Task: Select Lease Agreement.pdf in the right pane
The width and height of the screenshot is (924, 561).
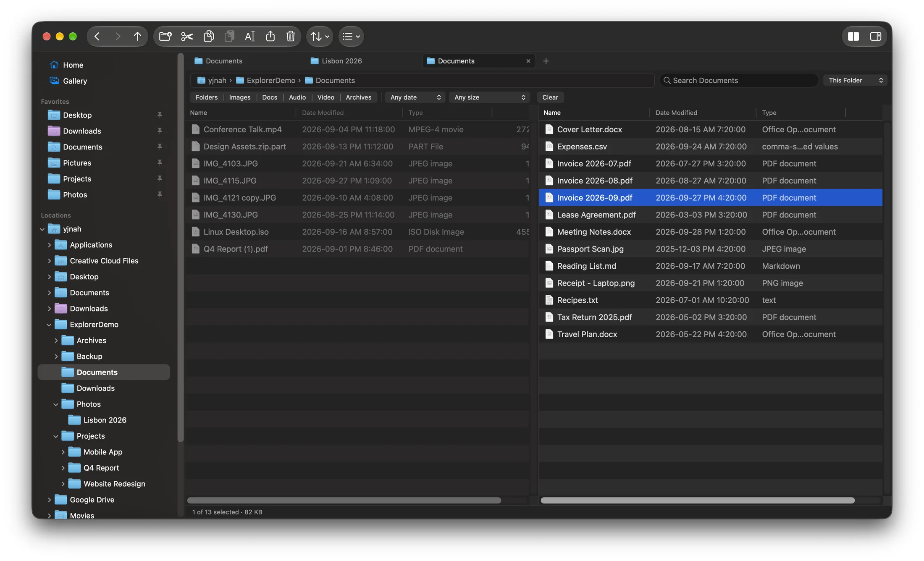Action: (x=711, y=215)
